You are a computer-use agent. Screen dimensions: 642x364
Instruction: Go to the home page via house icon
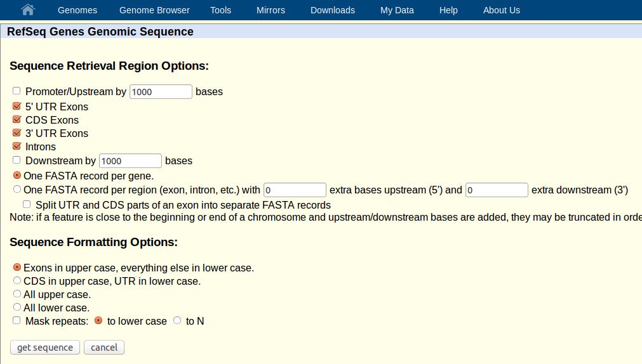click(x=28, y=10)
